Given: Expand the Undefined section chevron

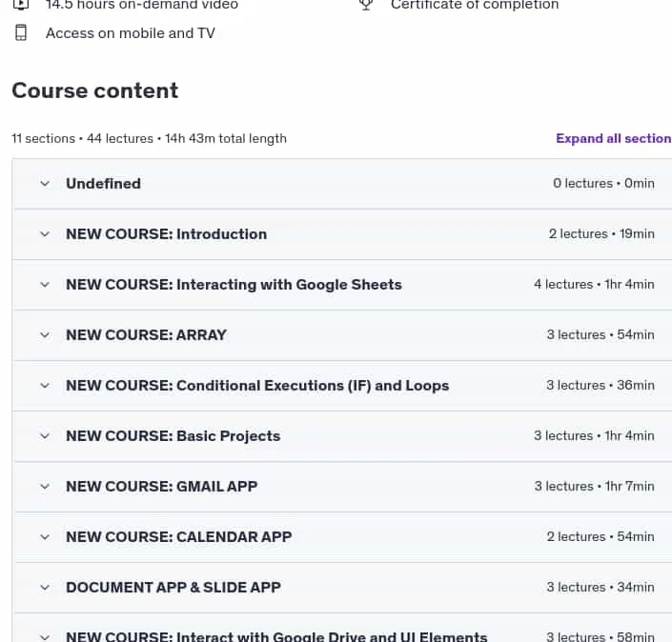Looking at the screenshot, I should point(45,184).
